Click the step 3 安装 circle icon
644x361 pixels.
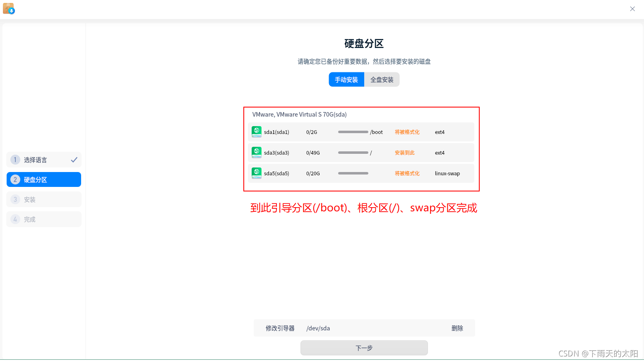coord(15,199)
